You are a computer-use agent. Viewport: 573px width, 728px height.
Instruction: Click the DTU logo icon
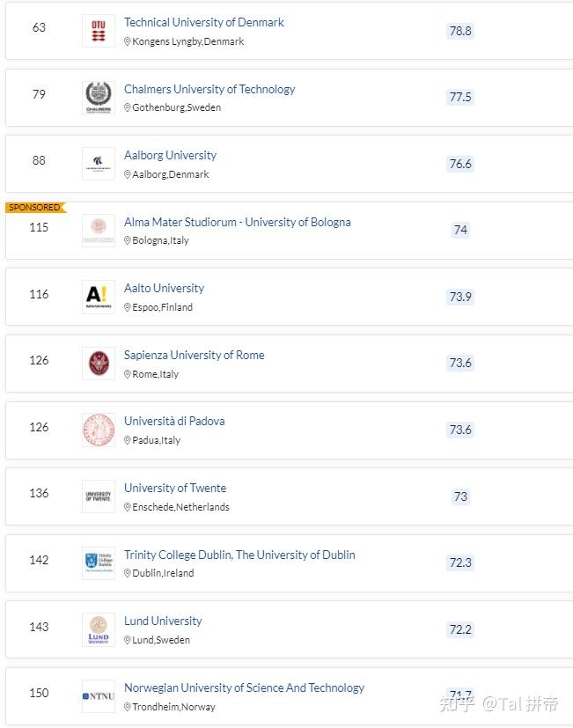click(99, 31)
